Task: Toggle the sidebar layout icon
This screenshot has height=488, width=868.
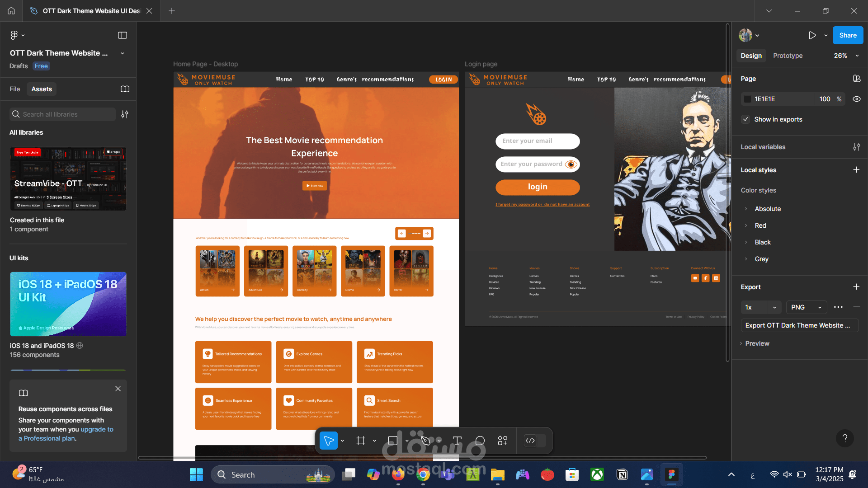Action: (x=123, y=35)
